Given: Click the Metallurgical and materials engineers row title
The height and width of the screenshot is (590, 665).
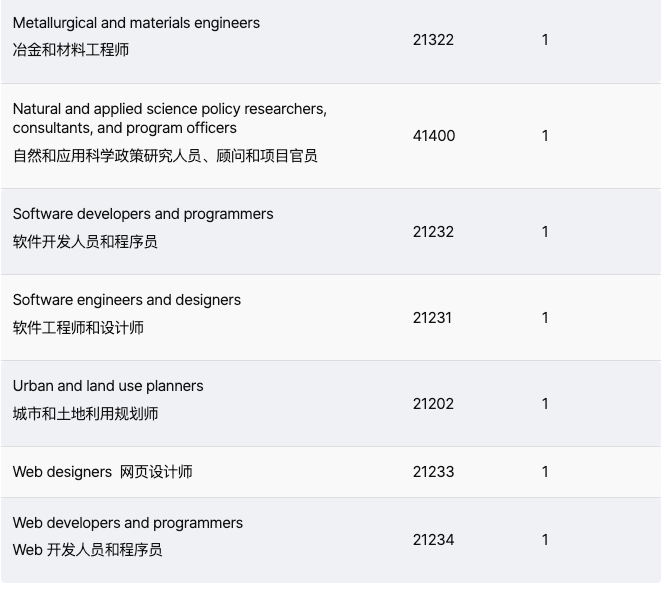Looking at the screenshot, I should [136, 23].
